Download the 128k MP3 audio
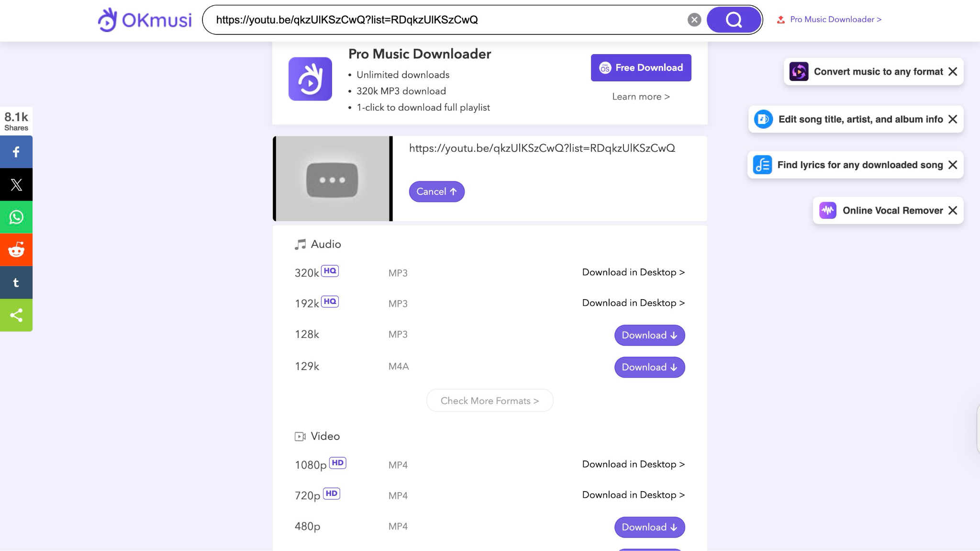Screen dimensions: 980x551 coord(649,335)
